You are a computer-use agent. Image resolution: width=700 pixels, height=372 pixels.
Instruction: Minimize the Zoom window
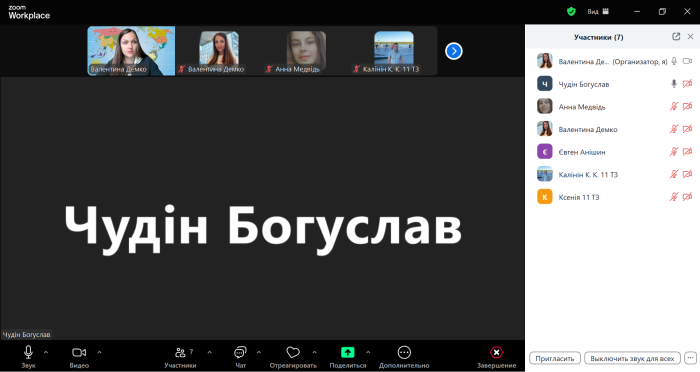(x=637, y=12)
